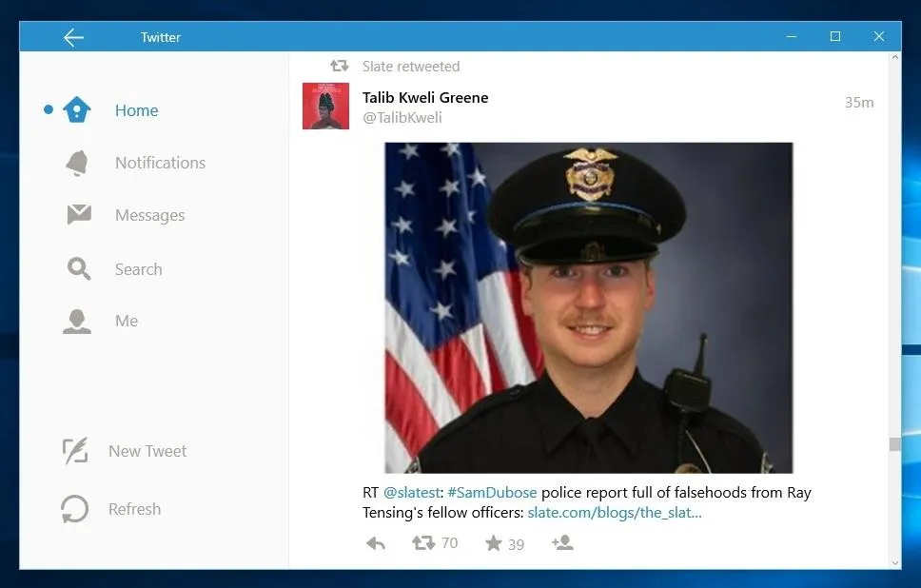Click the retweet icon beside Slate retweeted
921x588 pixels.
point(339,66)
